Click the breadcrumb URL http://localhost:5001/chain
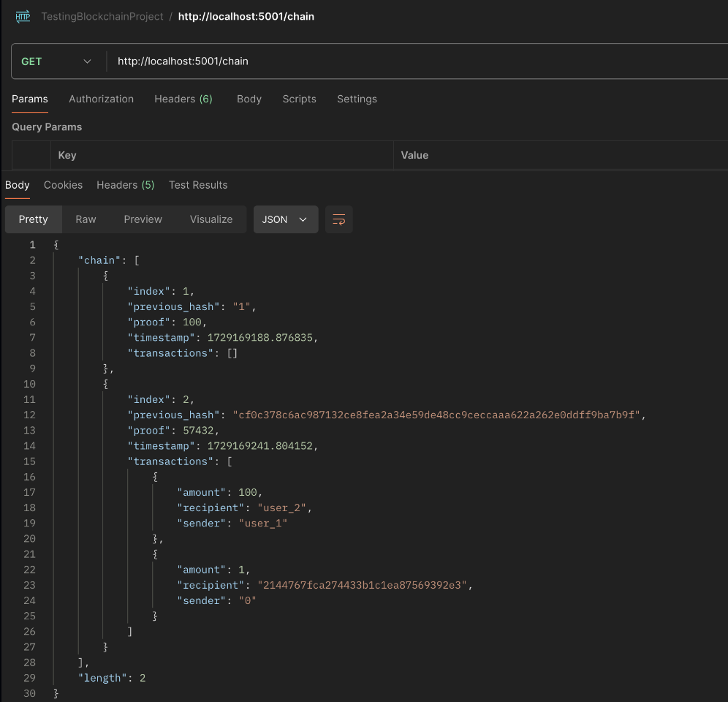The height and width of the screenshot is (702, 728). [246, 17]
